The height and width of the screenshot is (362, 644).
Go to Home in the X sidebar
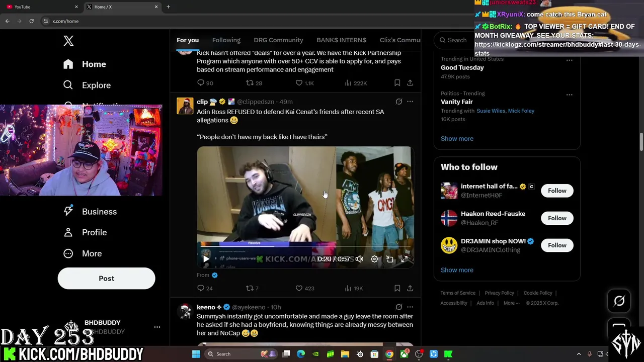85,64
